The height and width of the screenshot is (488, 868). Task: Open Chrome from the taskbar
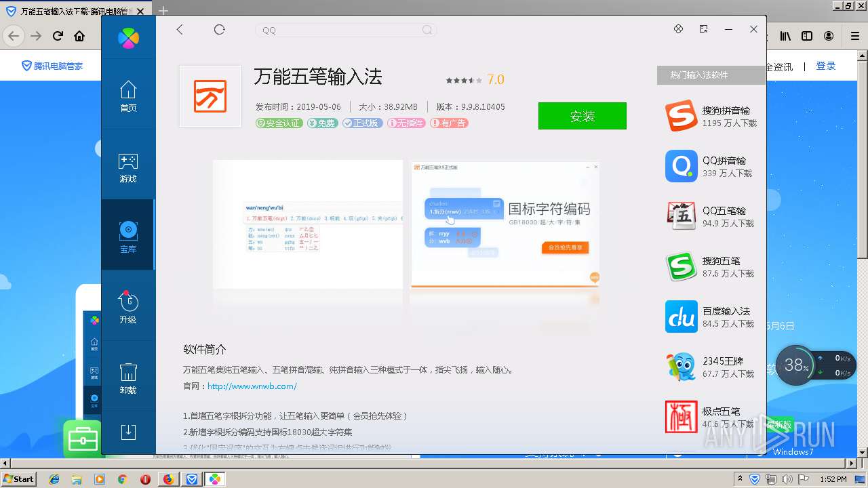(x=122, y=479)
